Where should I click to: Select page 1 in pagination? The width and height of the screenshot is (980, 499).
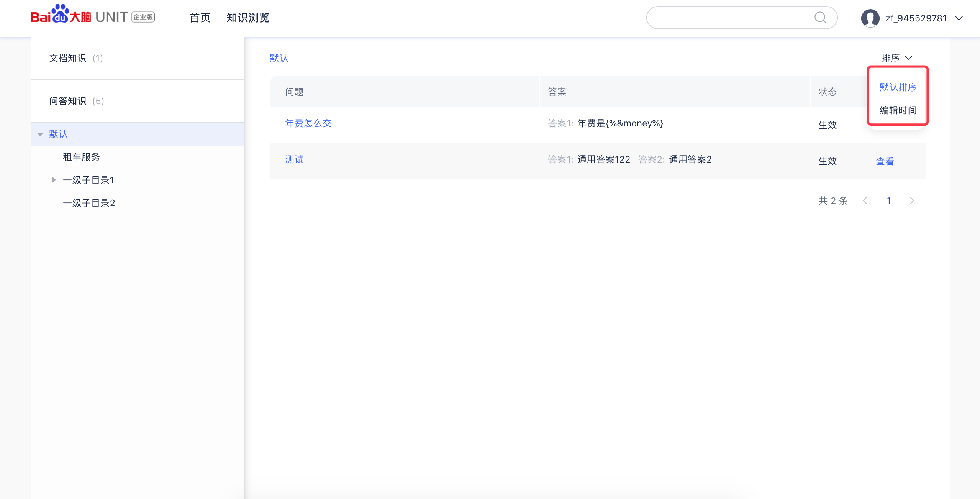(888, 200)
